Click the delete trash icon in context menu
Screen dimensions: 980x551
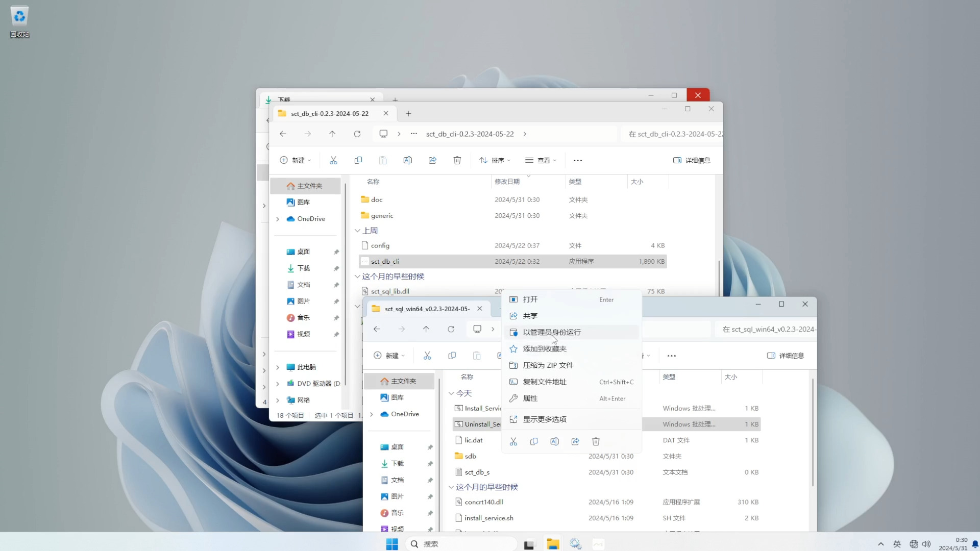point(596,442)
